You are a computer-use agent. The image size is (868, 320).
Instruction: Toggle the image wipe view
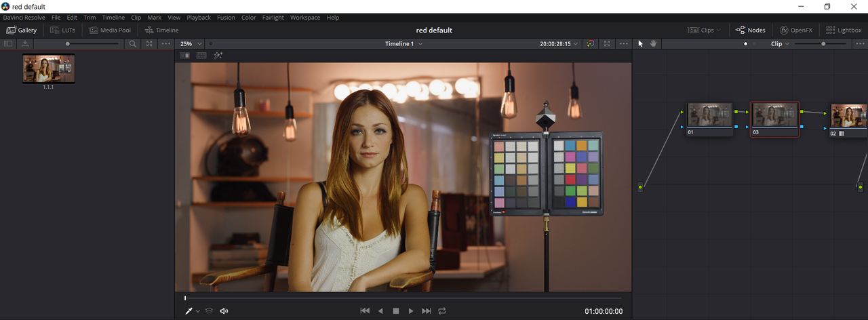[x=184, y=56]
